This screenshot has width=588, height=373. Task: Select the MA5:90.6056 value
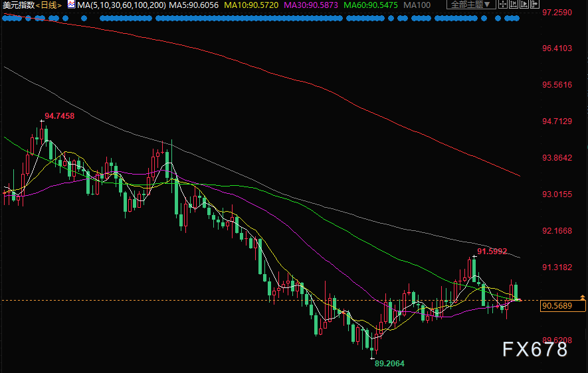point(193,5)
